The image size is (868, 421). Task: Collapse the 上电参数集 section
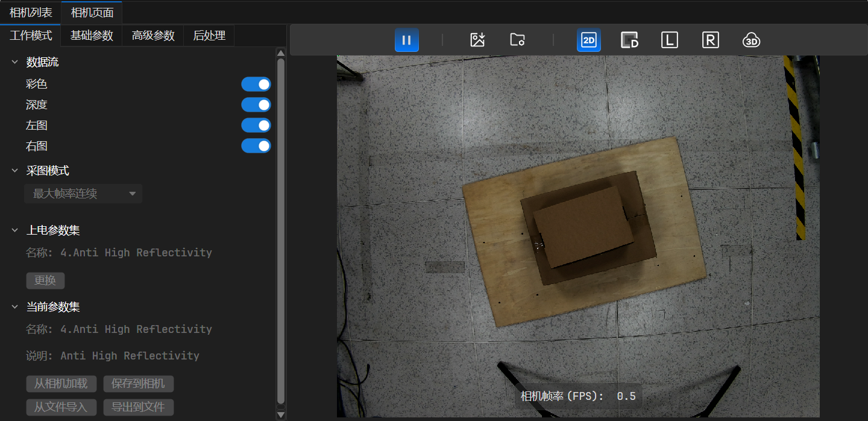[x=15, y=230]
